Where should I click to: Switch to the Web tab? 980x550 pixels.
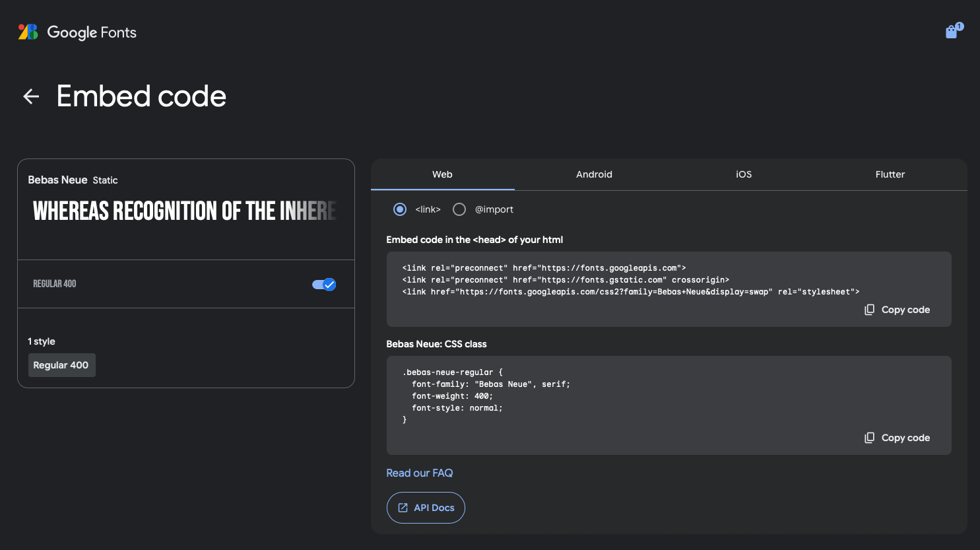pyautogui.click(x=442, y=174)
